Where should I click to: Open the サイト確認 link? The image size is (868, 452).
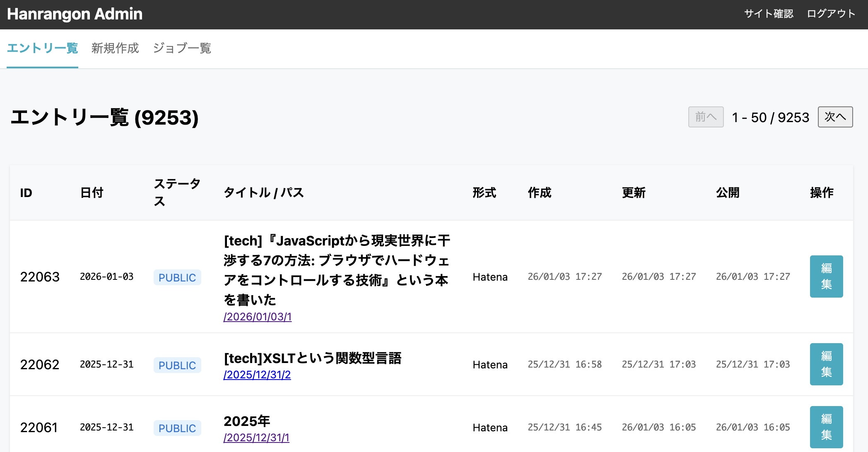[x=769, y=14]
